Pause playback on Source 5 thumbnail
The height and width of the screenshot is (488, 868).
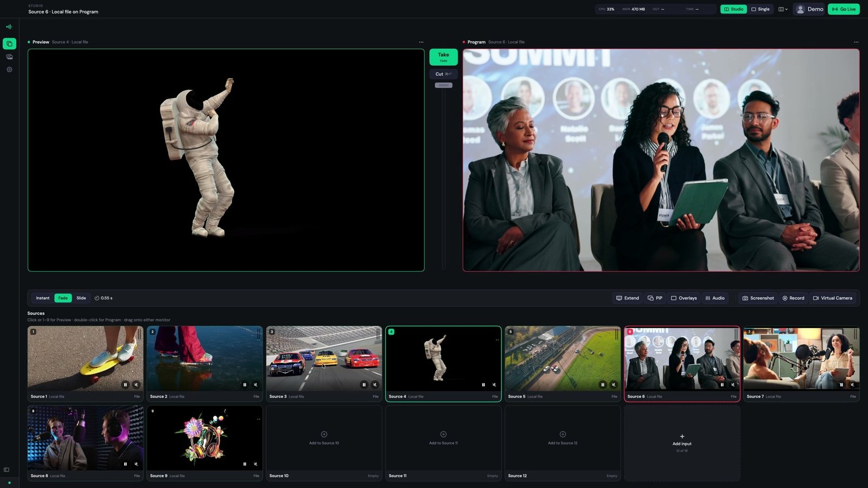(603, 385)
